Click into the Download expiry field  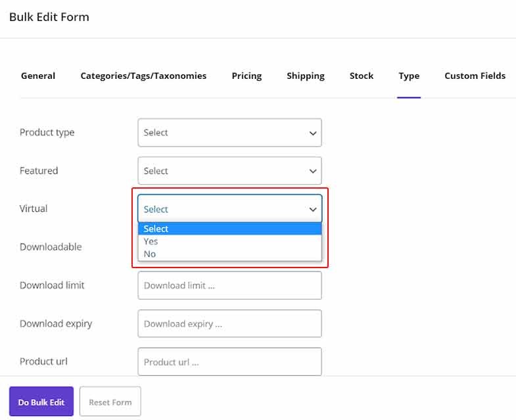click(x=229, y=324)
